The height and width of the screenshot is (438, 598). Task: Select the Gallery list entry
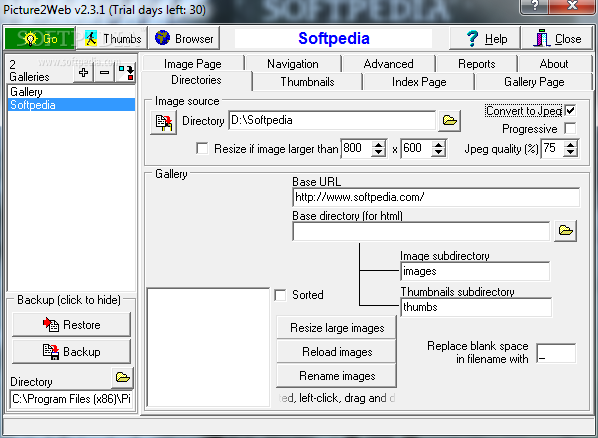click(x=71, y=92)
